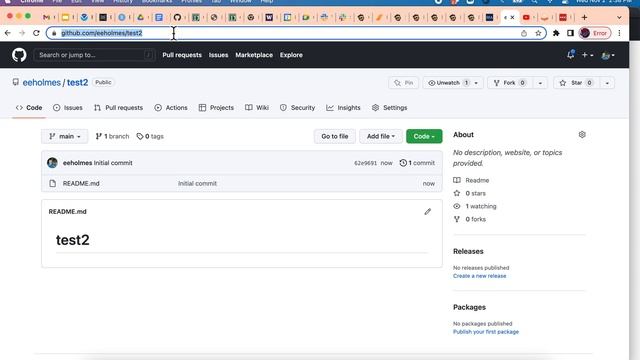This screenshot has width=640, height=360.
Task: Click Pull requests in top navbar
Action: point(182,55)
